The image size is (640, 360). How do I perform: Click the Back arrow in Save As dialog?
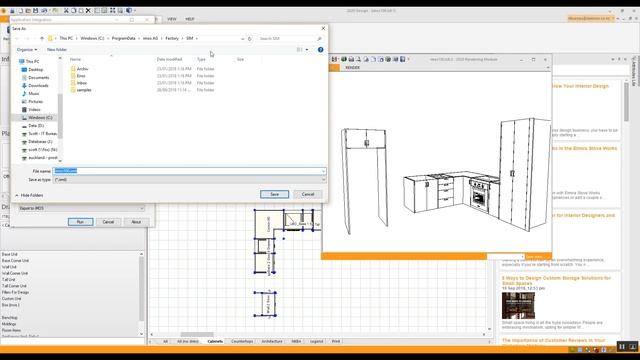[x=17, y=38]
